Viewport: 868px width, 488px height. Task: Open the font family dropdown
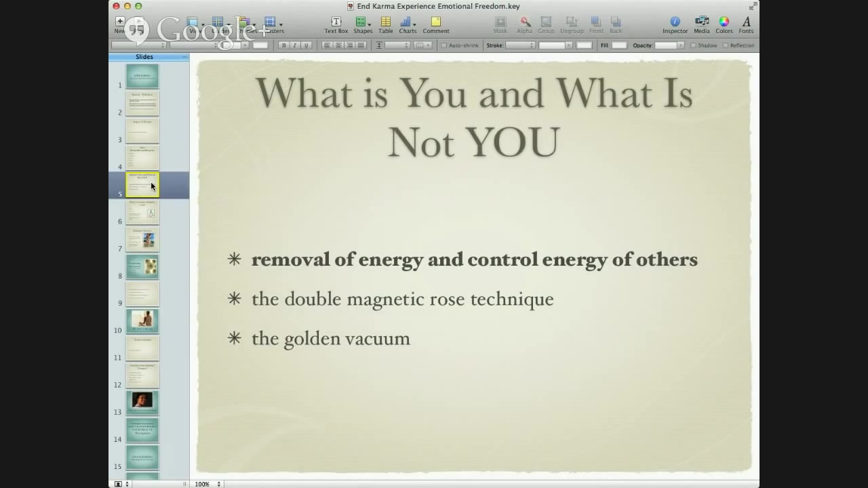138,45
